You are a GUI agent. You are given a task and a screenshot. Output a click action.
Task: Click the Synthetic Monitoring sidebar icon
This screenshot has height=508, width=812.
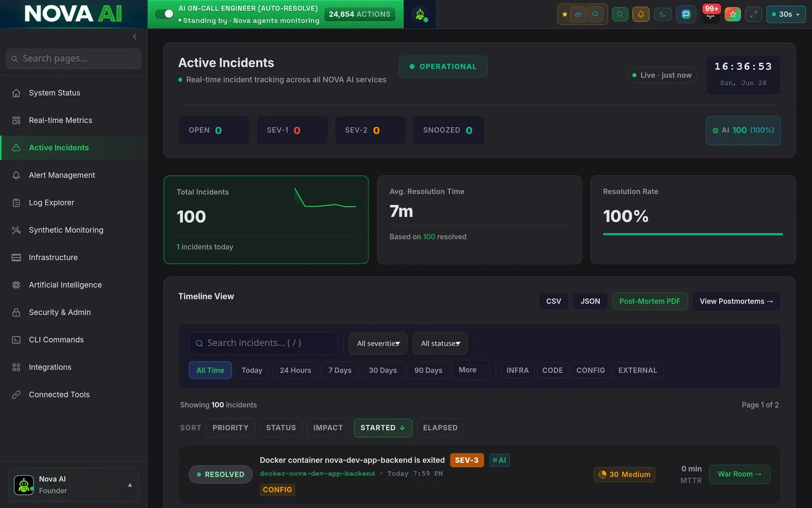click(16, 230)
